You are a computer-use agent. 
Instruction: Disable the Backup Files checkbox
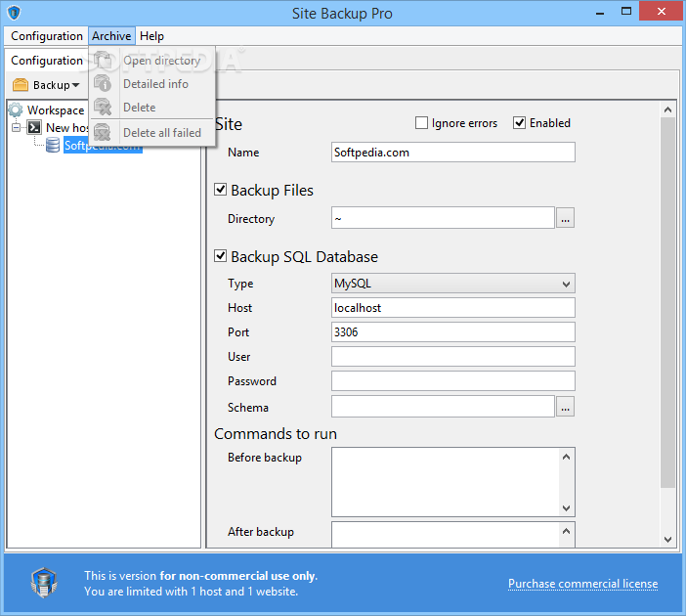(220, 190)
